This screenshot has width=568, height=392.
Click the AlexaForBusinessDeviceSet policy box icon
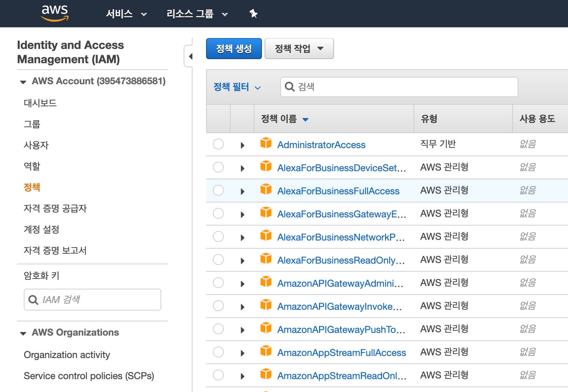point(266,166)
